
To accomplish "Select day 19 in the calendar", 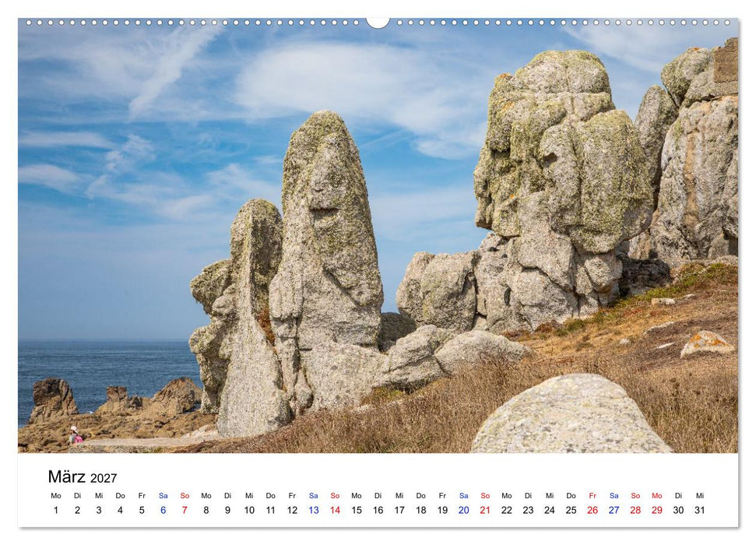I will 442,510.
